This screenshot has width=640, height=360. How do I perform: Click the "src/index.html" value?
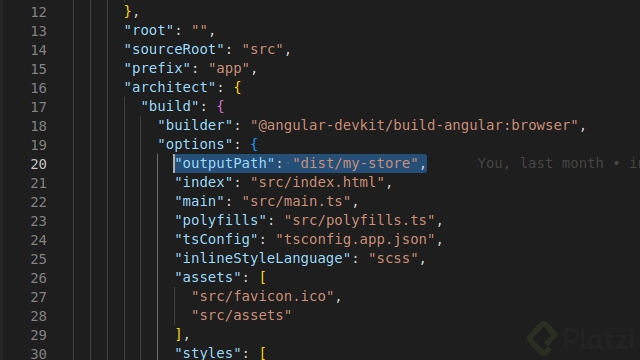pos(318,182)
